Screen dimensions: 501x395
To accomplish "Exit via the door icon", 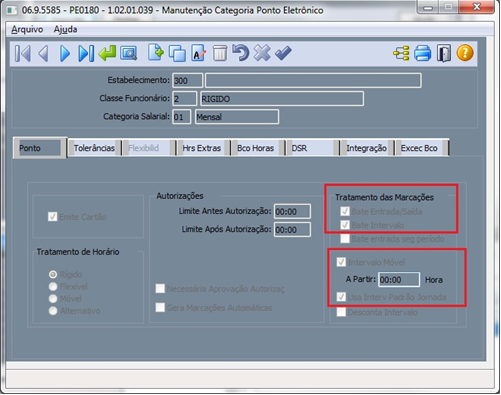I will point(444,53).
